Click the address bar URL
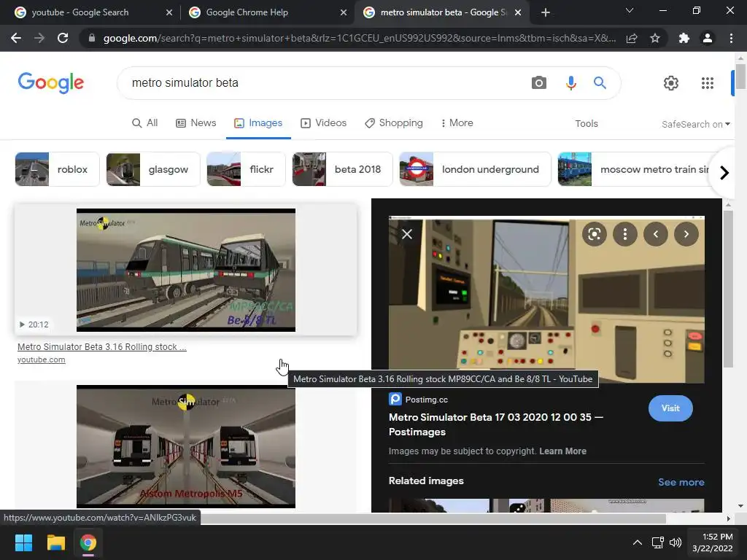747x560 pixels. tap(359, 38)
